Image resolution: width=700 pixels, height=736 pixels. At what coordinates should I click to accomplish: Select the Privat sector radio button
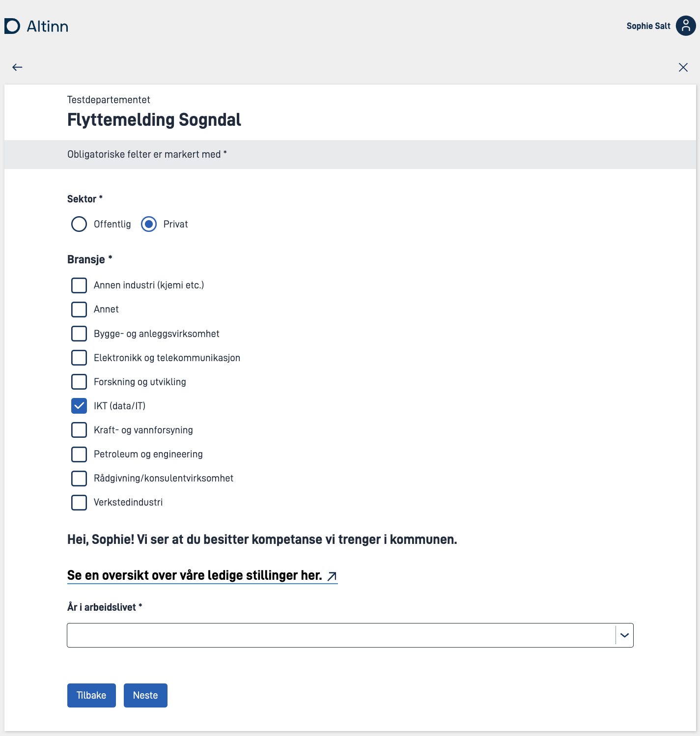[149, 224]
